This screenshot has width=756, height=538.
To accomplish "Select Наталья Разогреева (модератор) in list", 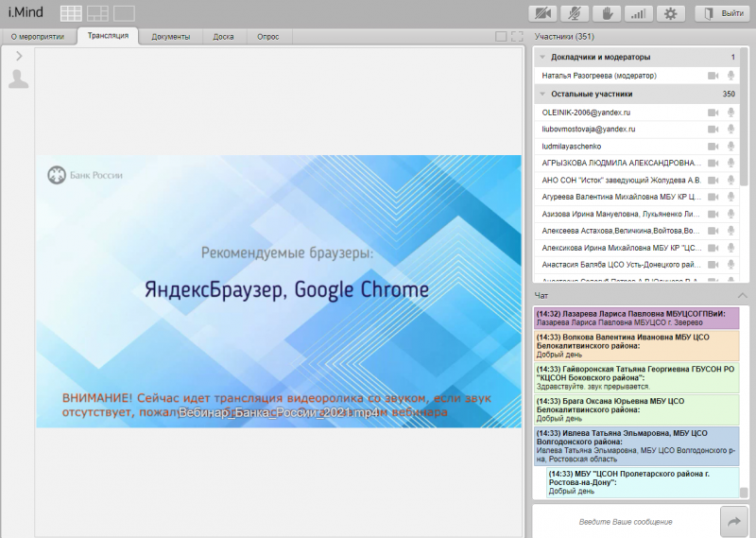I will (x=636, y=76).
